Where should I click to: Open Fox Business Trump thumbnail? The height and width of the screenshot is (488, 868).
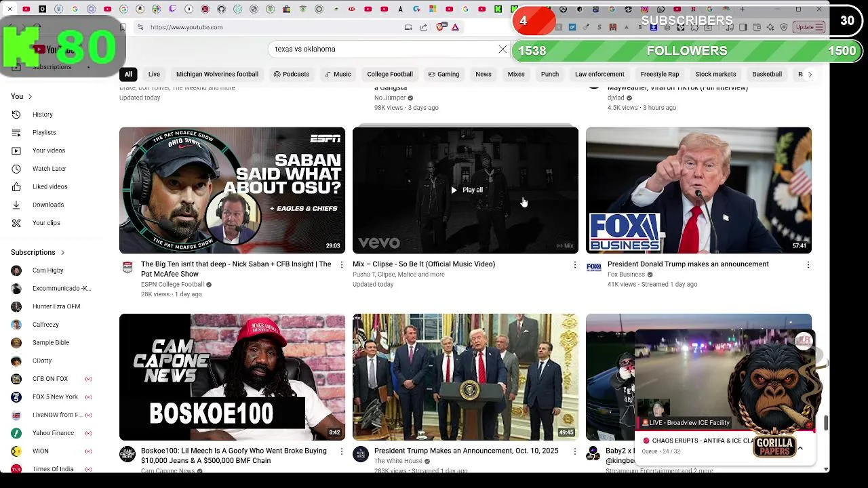pyautogui.click(x=698, y=190)
